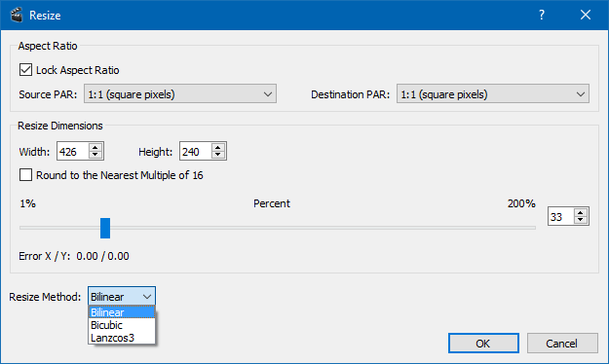Viewport: 609px width, 364px height.
Task: Click the 'Error X / Y:' label text
Action: pos(45,256)
